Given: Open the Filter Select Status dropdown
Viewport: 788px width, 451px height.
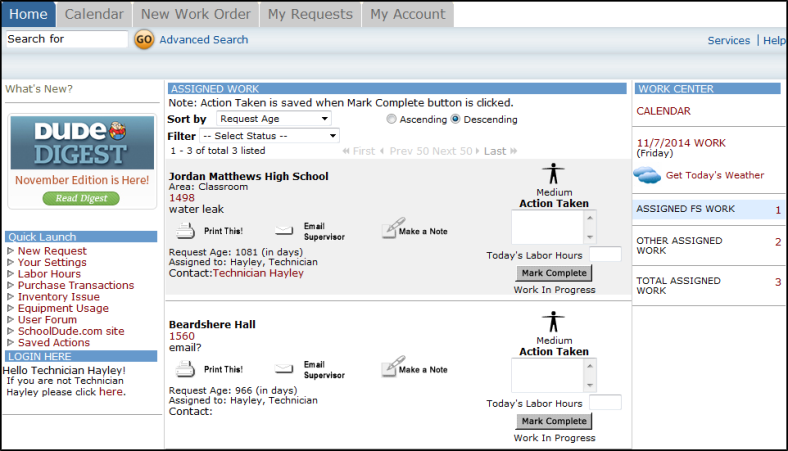Looking at the screenshot, I should point(269,136).
